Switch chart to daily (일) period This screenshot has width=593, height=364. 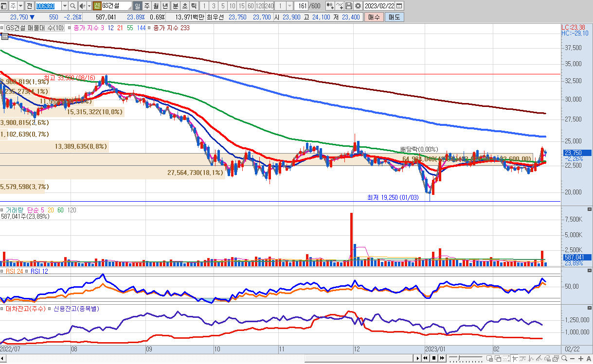[137, 6]
